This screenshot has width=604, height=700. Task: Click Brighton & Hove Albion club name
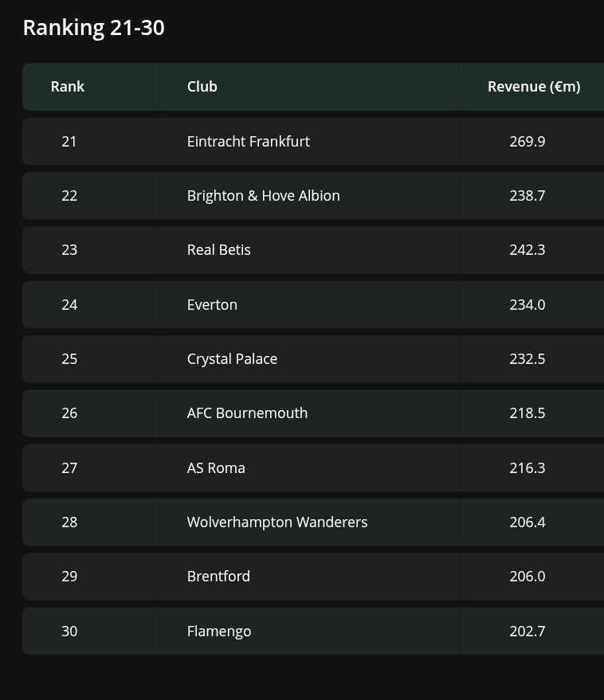(x=264, y=196)
